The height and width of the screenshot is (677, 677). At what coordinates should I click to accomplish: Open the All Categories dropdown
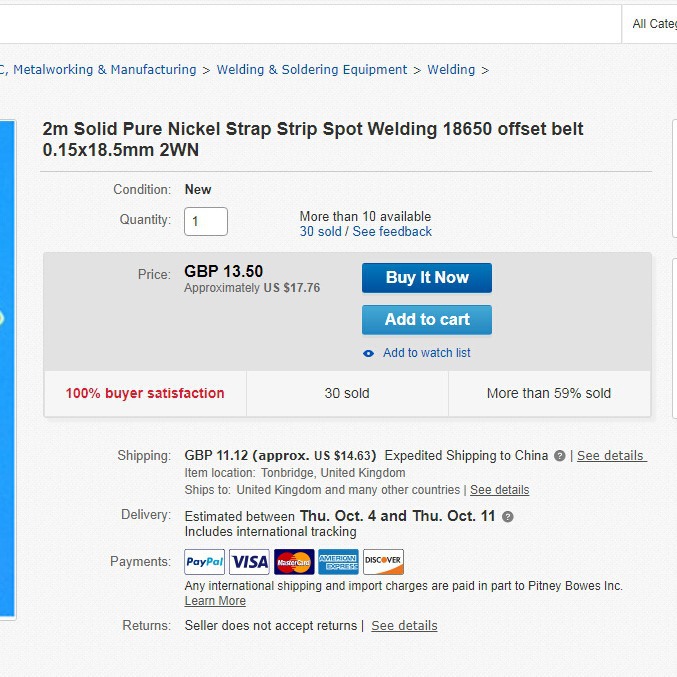click(654, 24)
